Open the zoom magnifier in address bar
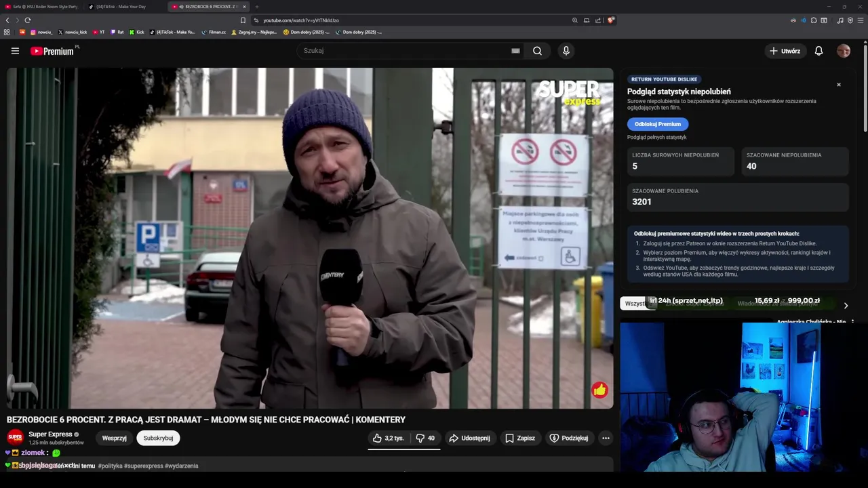Image resolution: width=868 pixels, height=488 pixels. click(575, 20)
